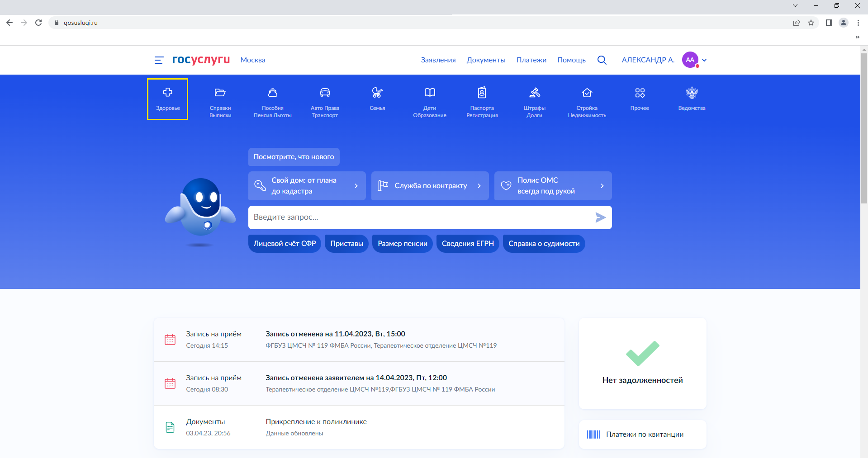Open the hamburger menu next to госуслуги
Screen dimensions: 868x458
click(x=159, y=60)
